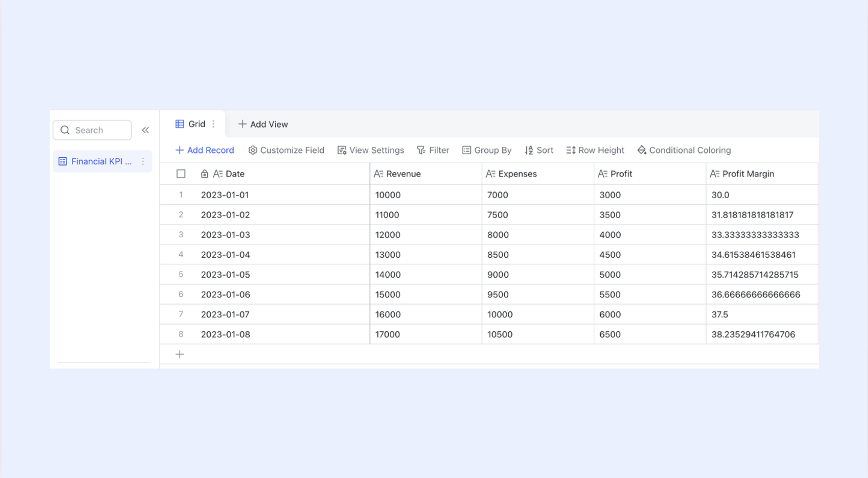The image size is (868, 478).
Task: Select Revenue cell 17000
Action: pyautogui.click(x=426, y=334)
